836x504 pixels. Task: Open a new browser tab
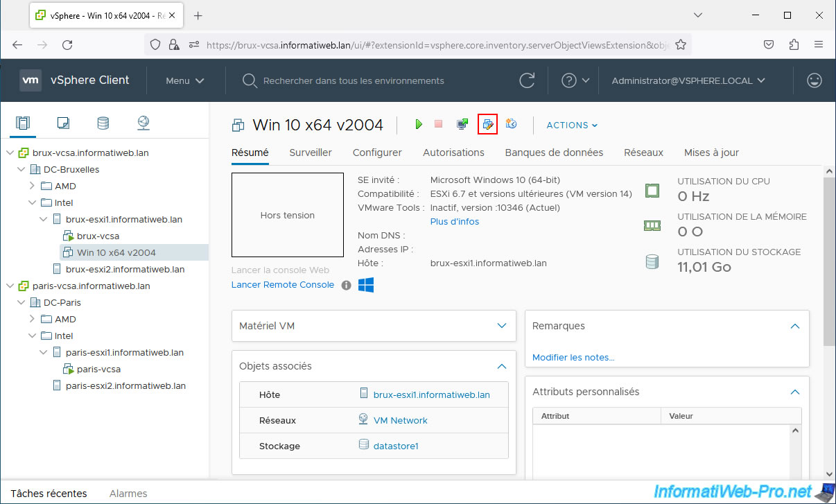click(x=198, y=15)
